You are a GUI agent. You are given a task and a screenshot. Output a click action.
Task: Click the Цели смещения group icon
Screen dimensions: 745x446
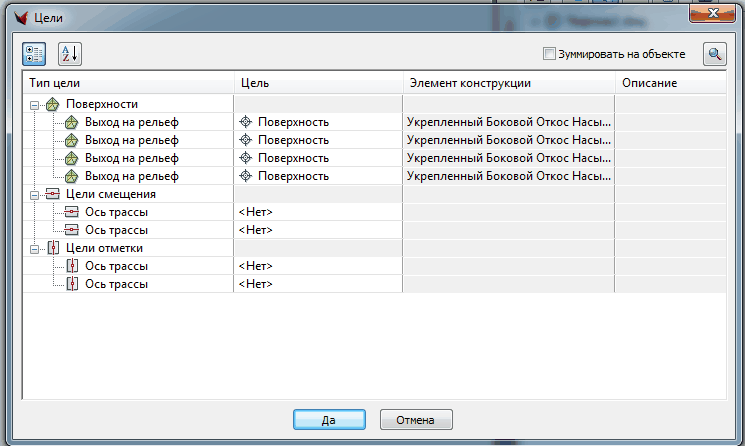53,194
